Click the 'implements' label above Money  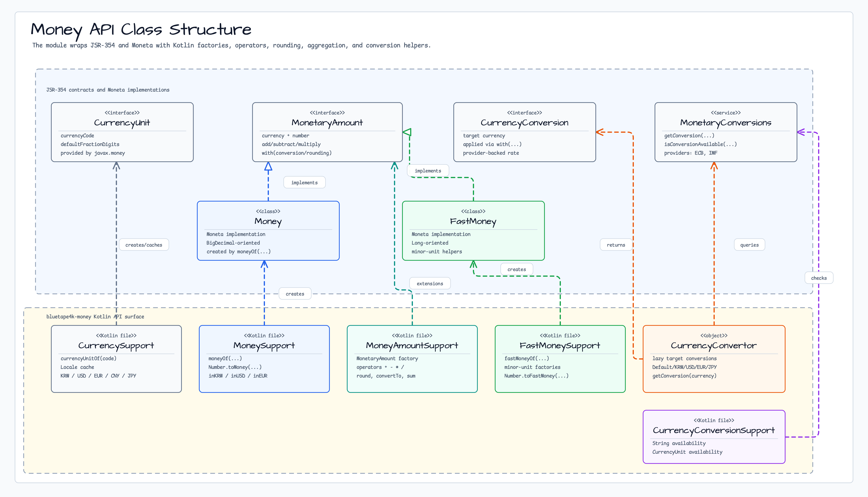(x=304, y=183)
